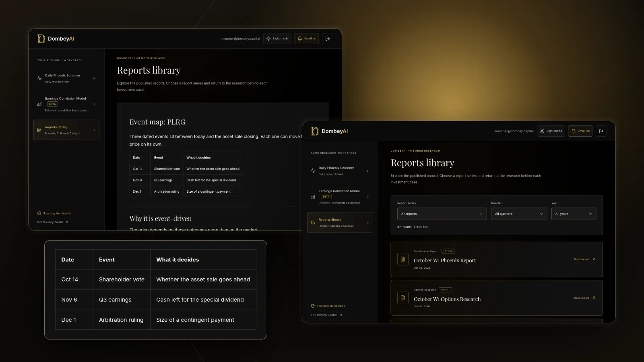Click Earnings Conviction Model chart icon, front window
The height and width of the screenshot is (362, 644).
[x=313, y=197]
